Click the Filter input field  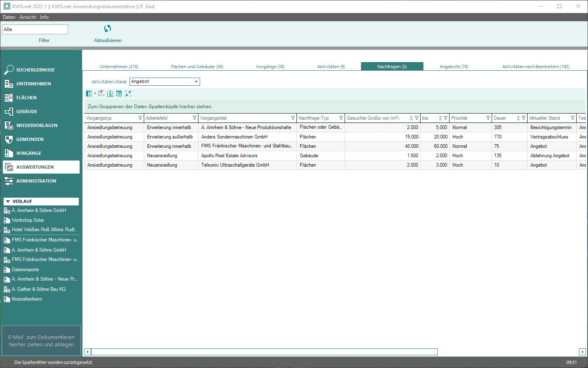(35, 29)
